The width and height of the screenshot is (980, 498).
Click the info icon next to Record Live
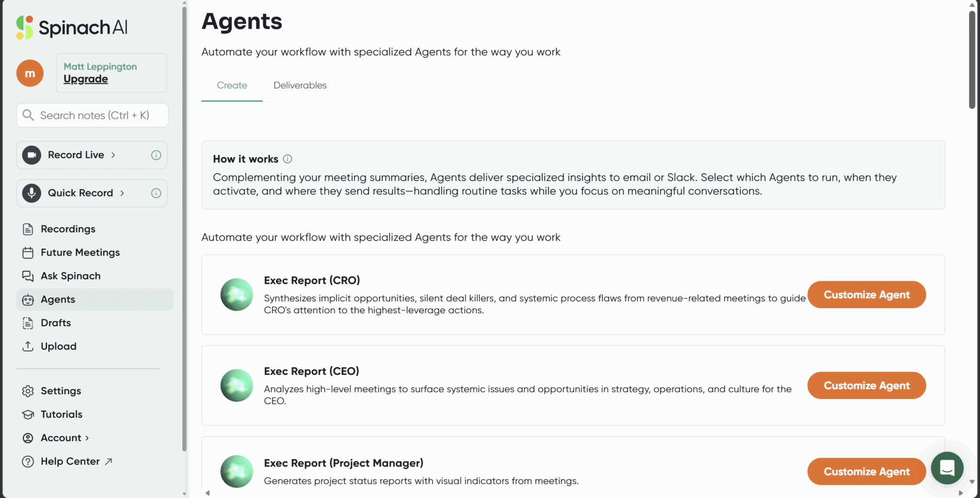[156, 155]
